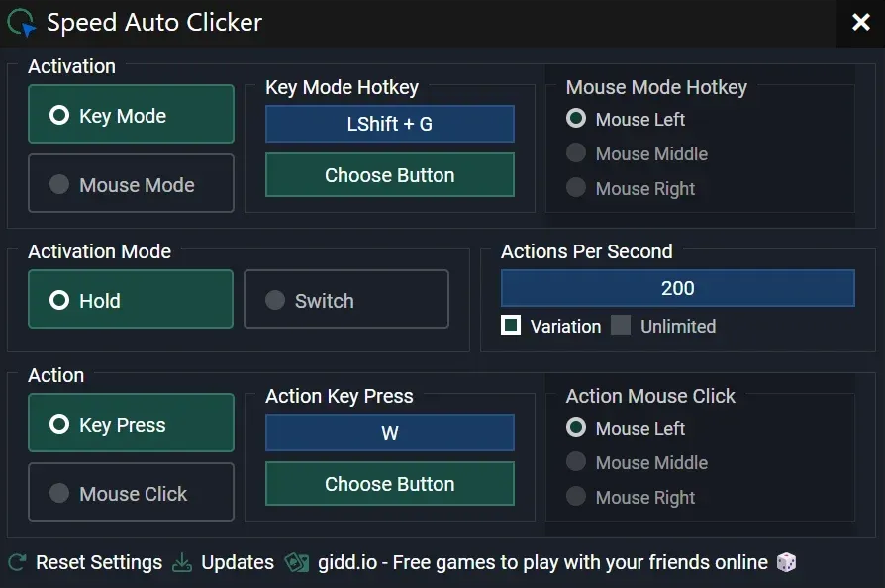Select Mouse Mode activation
Screen dimensions: 885x588
[x=131, y=183]
